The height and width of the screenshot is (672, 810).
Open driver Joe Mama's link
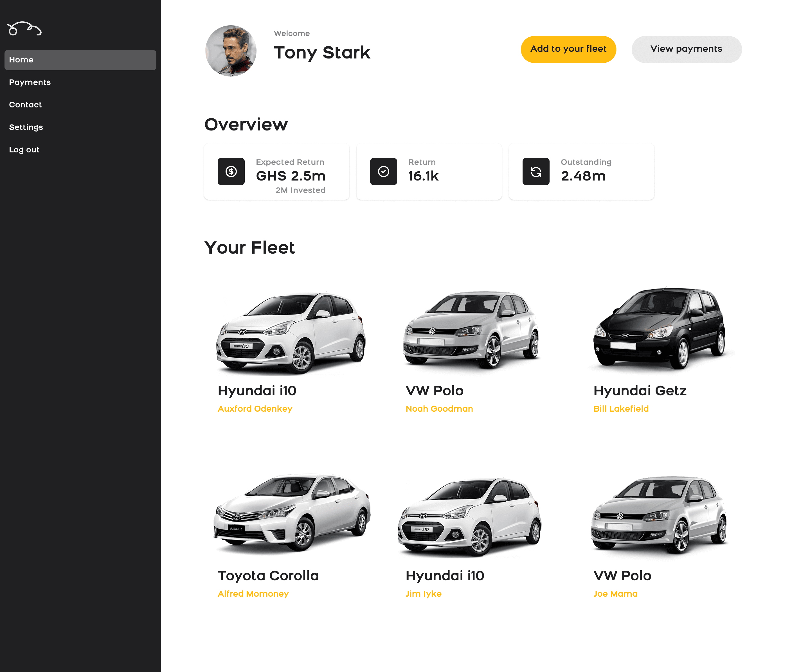click(615, 594)
